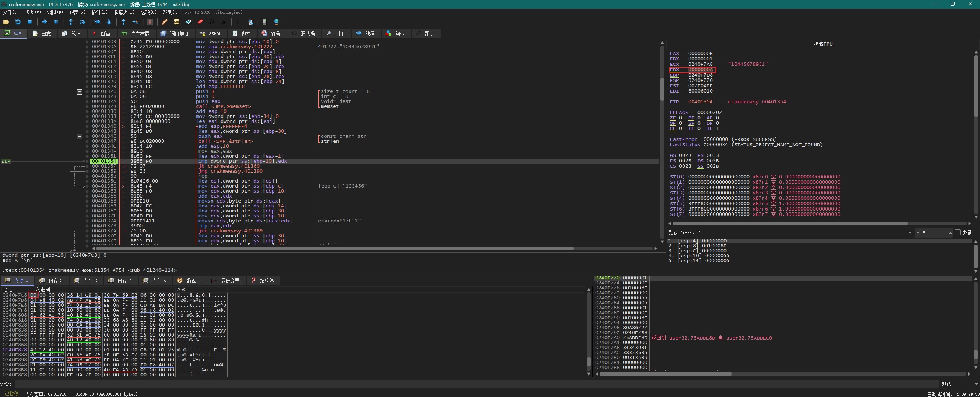Screen dimensions: 980x397
Task: Enable the 解锁 checkbox
Action: click(958, 232)
